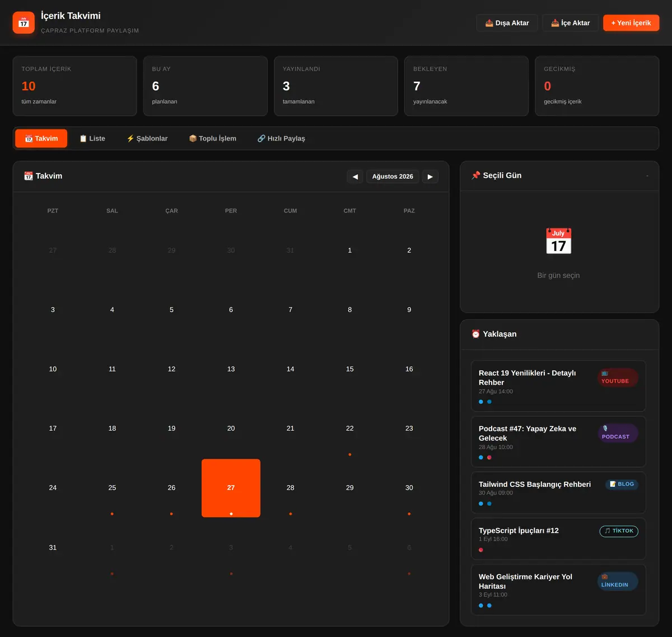Click the Podcast badge on Podcast #47 card

[618, 433]
